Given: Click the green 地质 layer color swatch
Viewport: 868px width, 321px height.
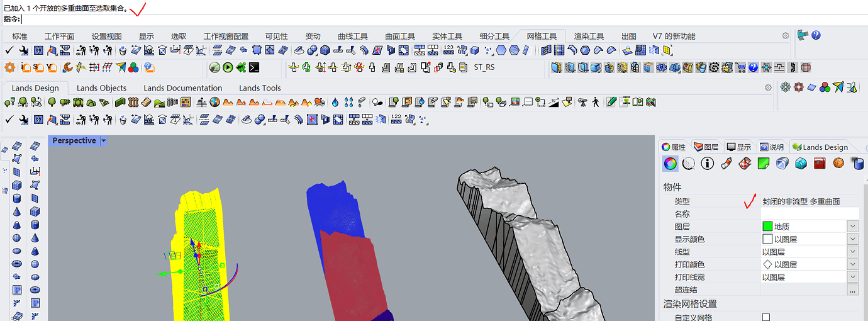Looking at the screenshot, I should tap(767, 227).
